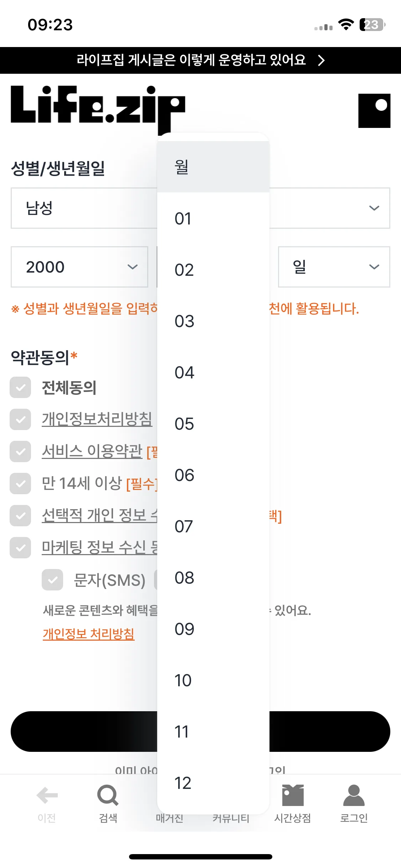This screenshot has width=401, height=868.
Task: Tap the black announcement banner text
Action: (x=191, y=60)
